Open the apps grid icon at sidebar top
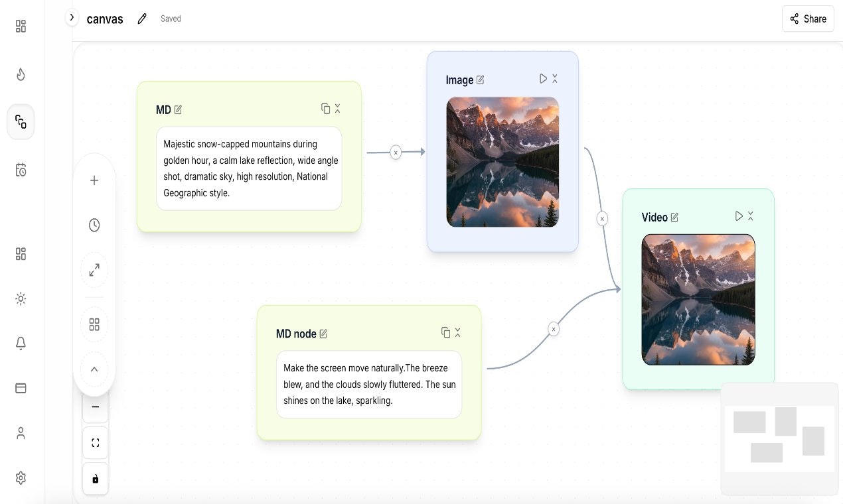843x504 pixels. 21,27
